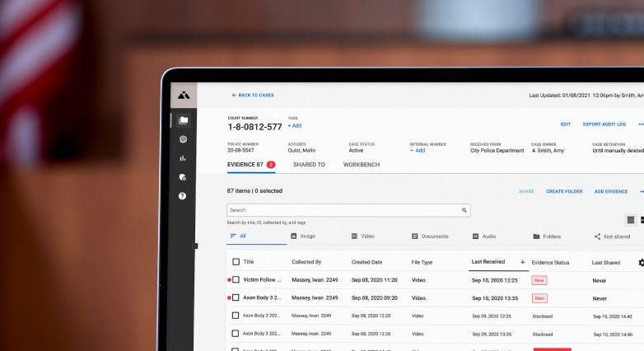
Task: Filter evidence by Documents
Action: point(430,236)
